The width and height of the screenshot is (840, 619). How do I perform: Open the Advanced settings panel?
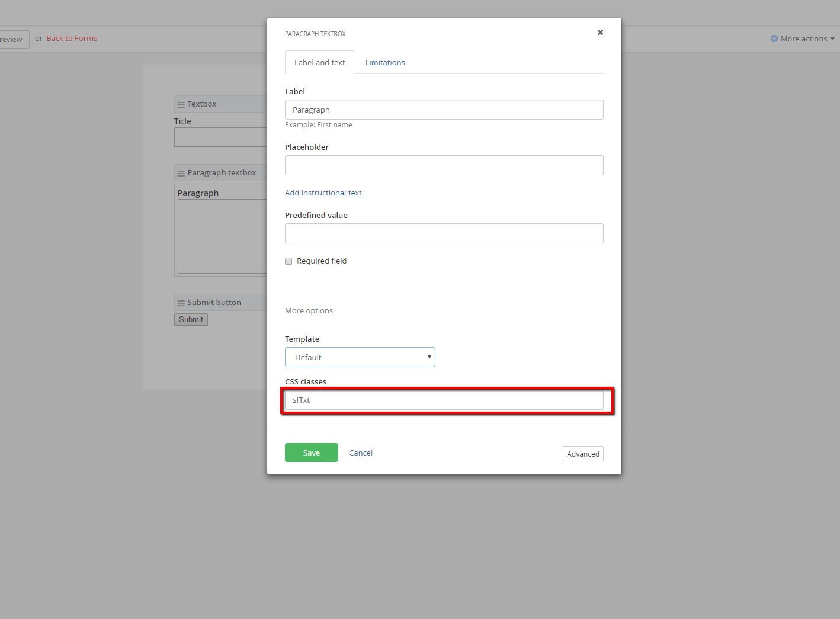(582, 453)
